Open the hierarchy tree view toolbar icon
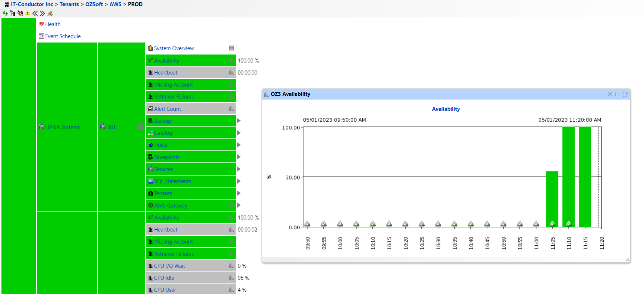 tap(13, 13)
